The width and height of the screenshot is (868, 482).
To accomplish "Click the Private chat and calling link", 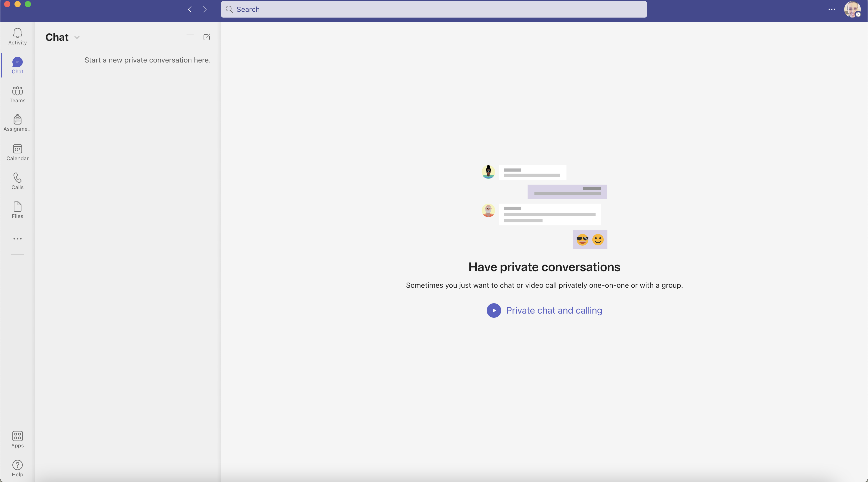I will 554,310.
